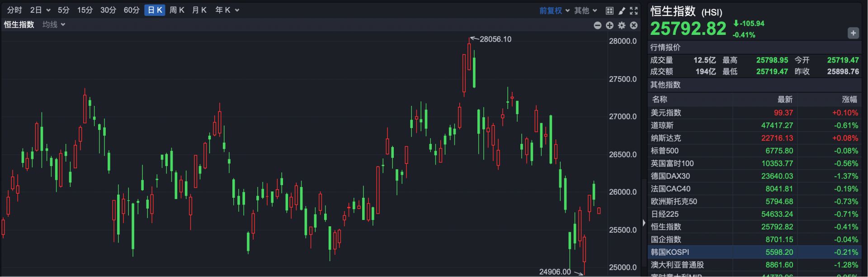The height and width of the screenshot is (277, 868).
Task: Switch to the 分时 chart tab
Action: (x=14, y=10)
